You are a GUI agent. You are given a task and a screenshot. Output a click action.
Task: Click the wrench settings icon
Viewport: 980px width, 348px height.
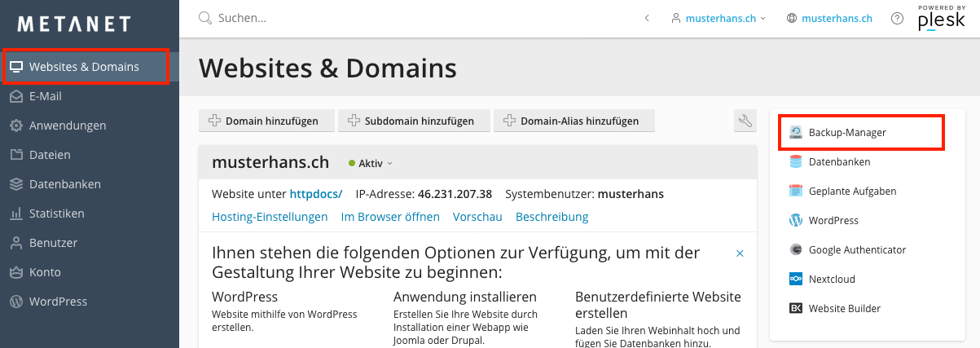coord(745,121)
